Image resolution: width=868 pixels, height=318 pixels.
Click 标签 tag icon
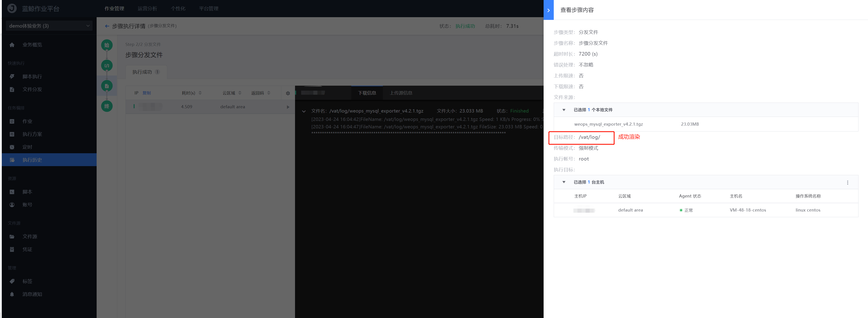[12, 281]
